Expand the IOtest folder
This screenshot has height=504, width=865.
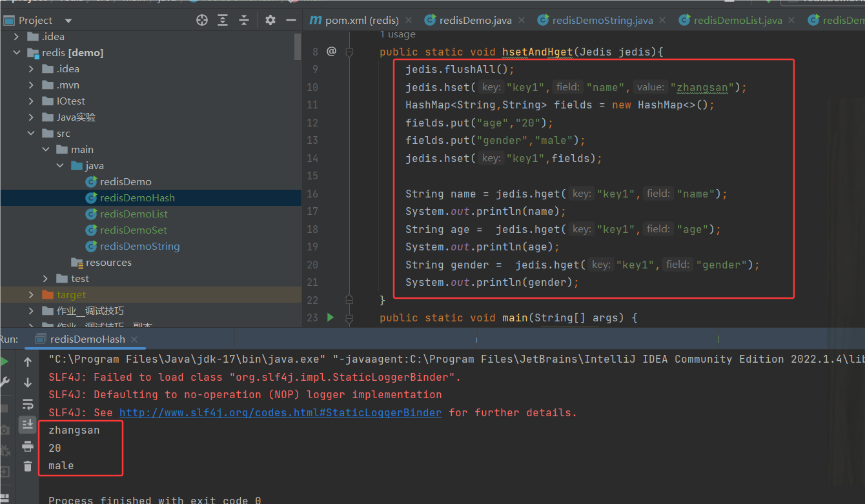coord(31,101)
